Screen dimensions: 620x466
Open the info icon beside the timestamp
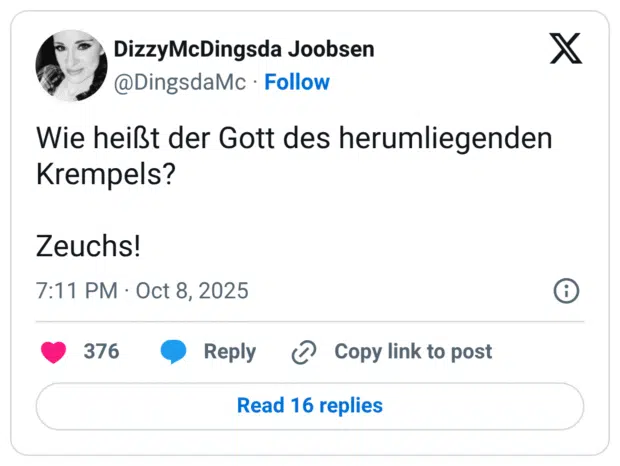pyautogui.click(x=565, y=291)
